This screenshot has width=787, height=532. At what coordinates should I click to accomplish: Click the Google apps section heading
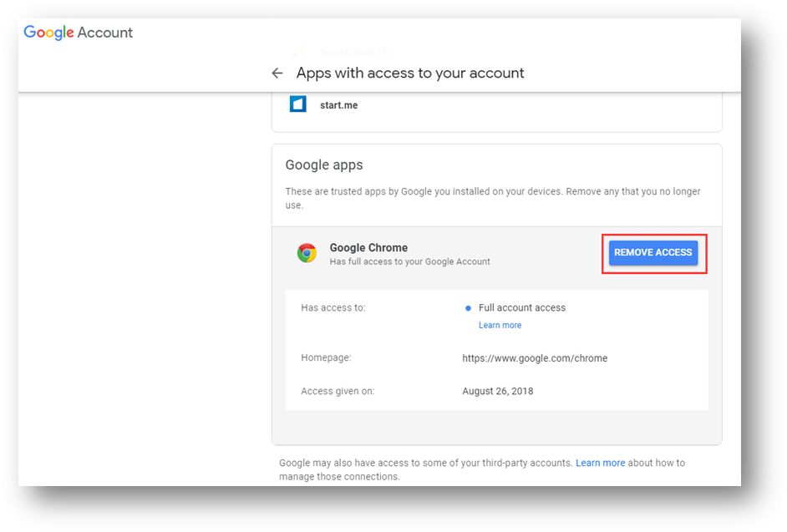(x=324, y=165)
